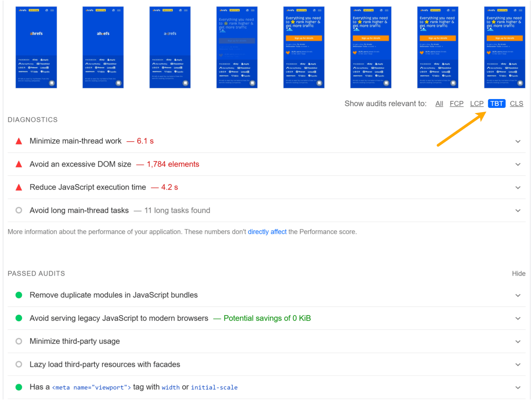Expand Lazy load third-party resources with facades
Viewport: 532px width, 400px height.
(x=518, y=364)
